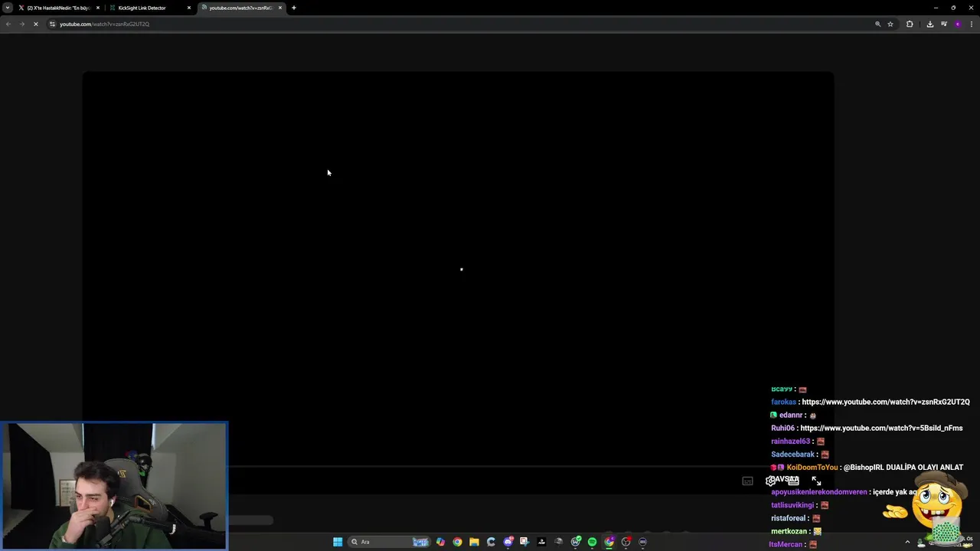This screenshot has height=551, width=980.
Task: Open the tab search dropdown in Chrome
Action: tap(8, 8)
